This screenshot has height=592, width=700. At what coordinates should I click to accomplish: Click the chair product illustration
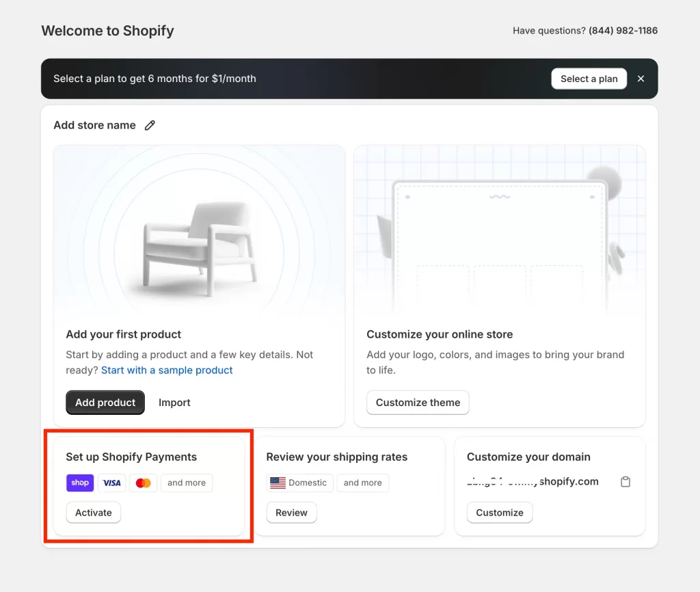point(199,250)
